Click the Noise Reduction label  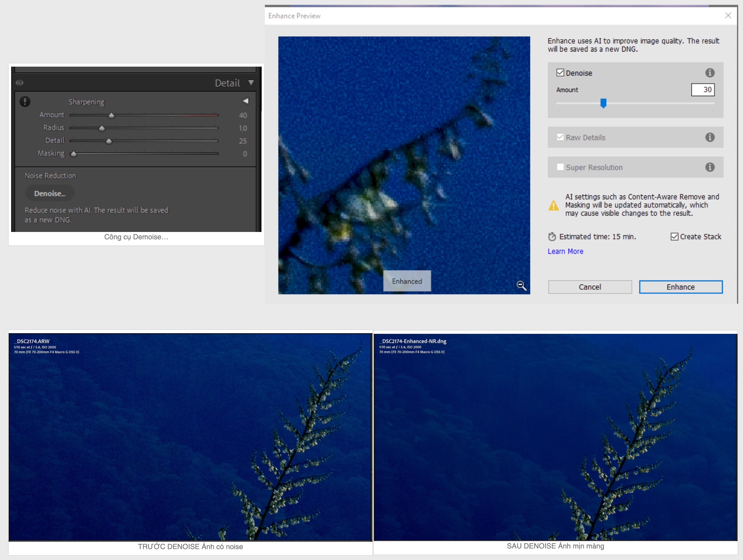click(50, 175)
